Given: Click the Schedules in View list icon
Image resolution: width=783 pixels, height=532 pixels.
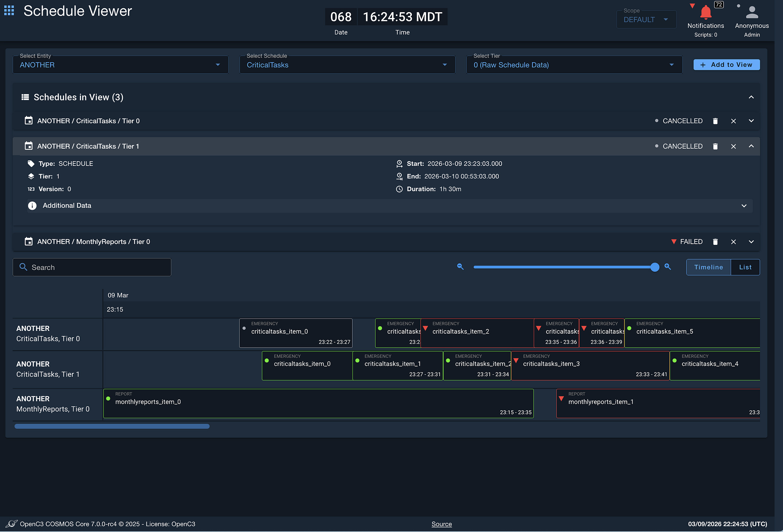Looking at the screenshot, I should (x=25, y=97).
